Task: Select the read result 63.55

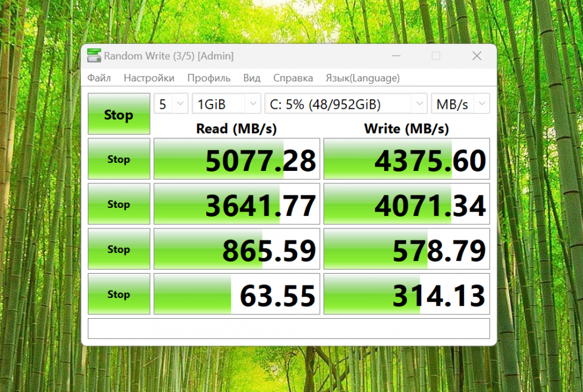Action: 237,294
